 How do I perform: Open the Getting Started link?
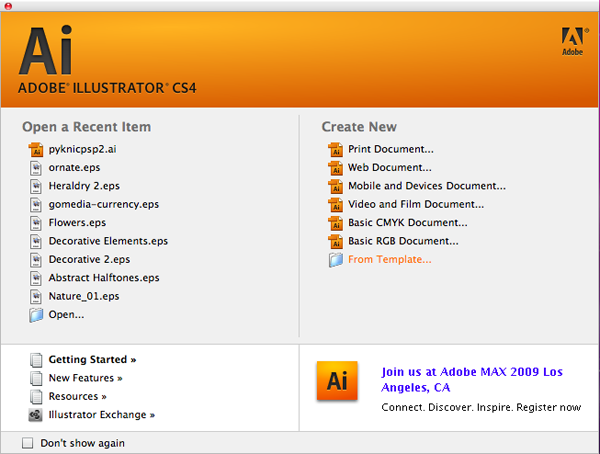[x=92, y=360]
